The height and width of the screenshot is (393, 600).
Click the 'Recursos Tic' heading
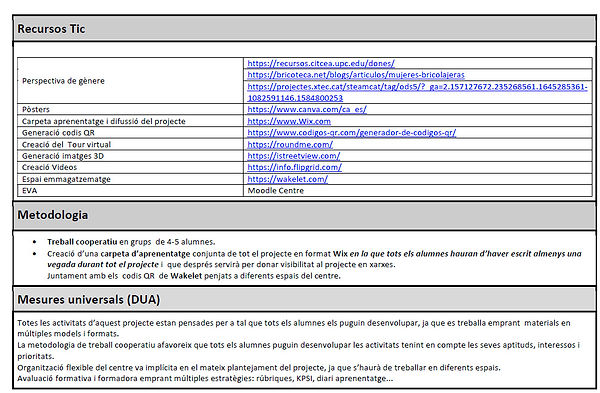tap(51, 29)
